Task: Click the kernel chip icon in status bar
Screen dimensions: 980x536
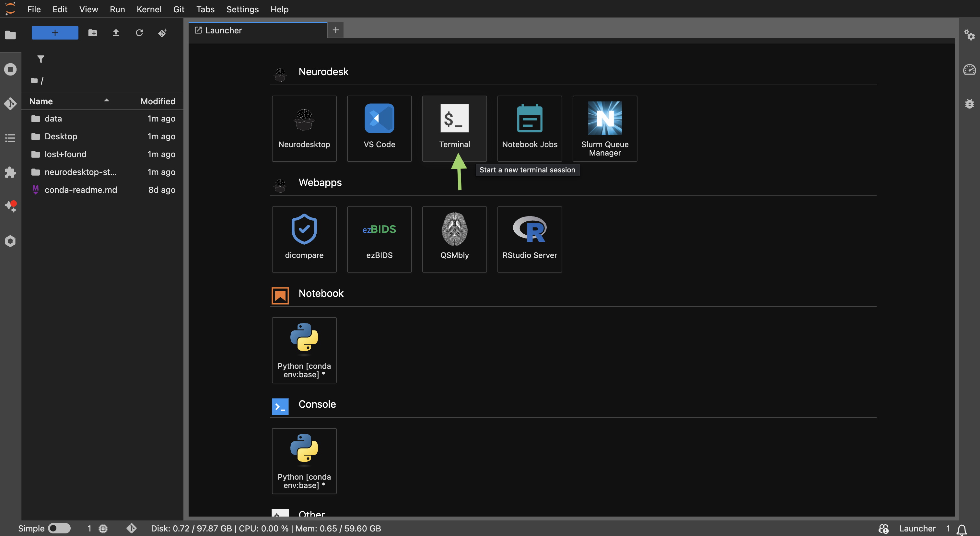Action: click(x=103, y=529)
